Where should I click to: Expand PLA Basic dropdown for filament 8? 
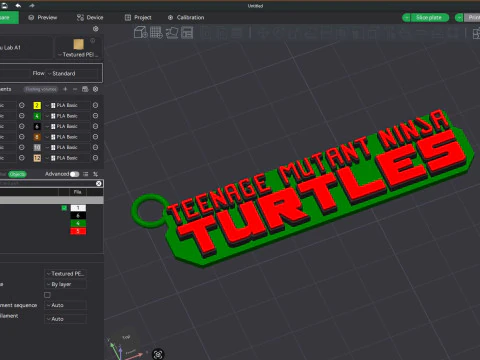click(68, 137)
